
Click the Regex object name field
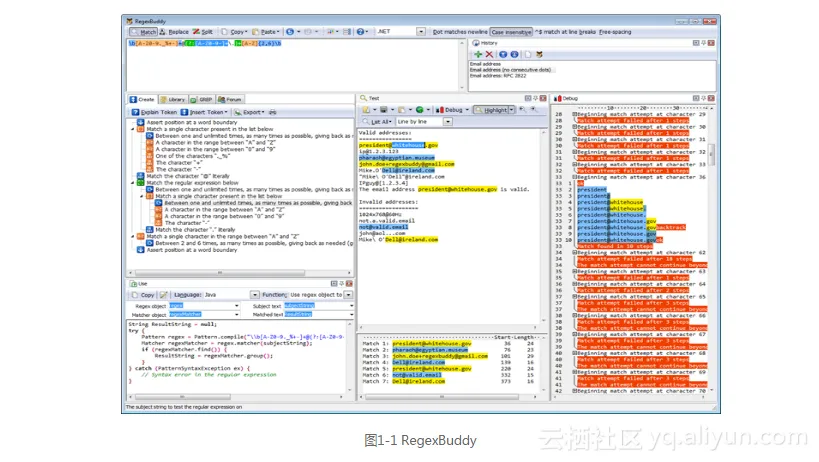[204, 306]
